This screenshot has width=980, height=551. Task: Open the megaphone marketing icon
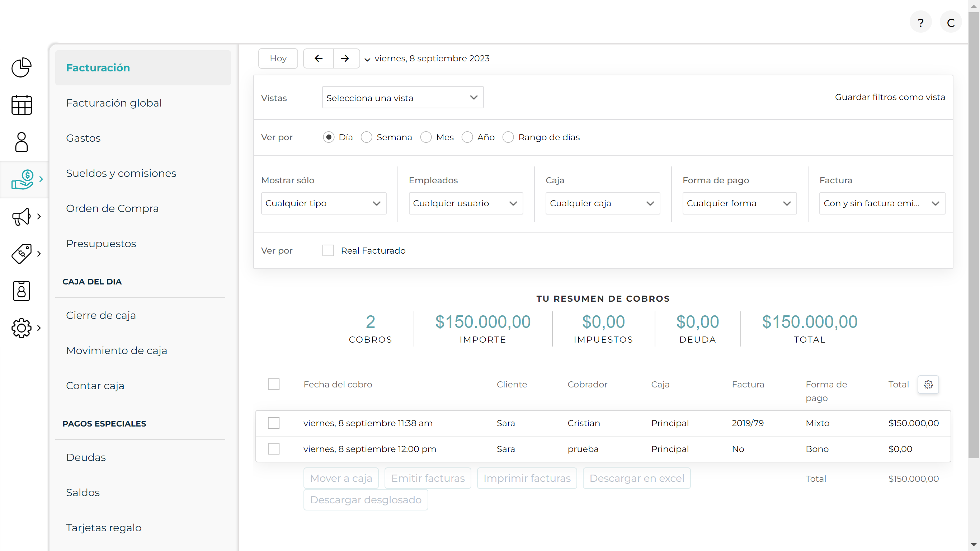(x=21, y=217)
